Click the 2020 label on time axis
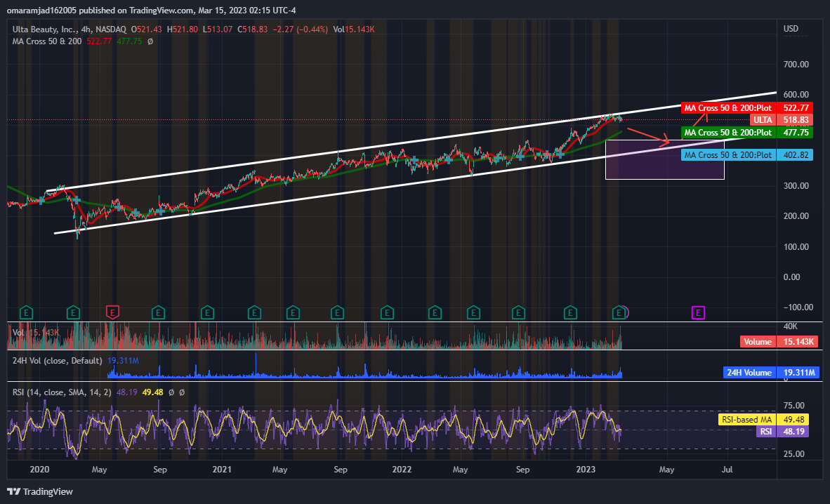The image size is (830, 504). [40, 470]
